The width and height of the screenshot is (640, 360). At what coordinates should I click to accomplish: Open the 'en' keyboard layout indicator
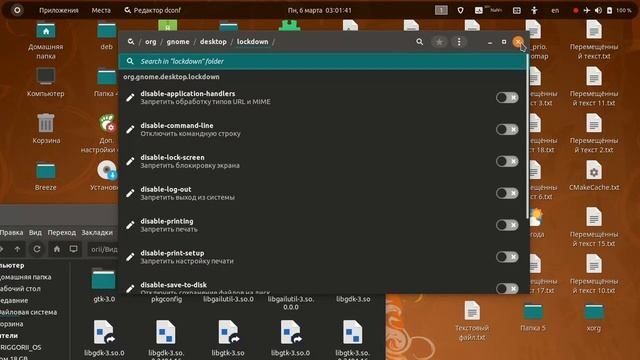(555, 10)
